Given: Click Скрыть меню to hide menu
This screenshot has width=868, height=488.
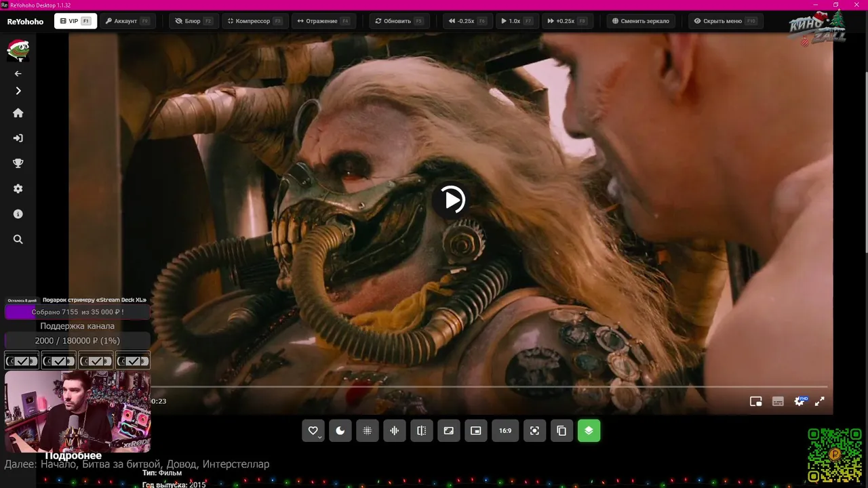Looking at the screenshot, I should [x=725, y=21].
